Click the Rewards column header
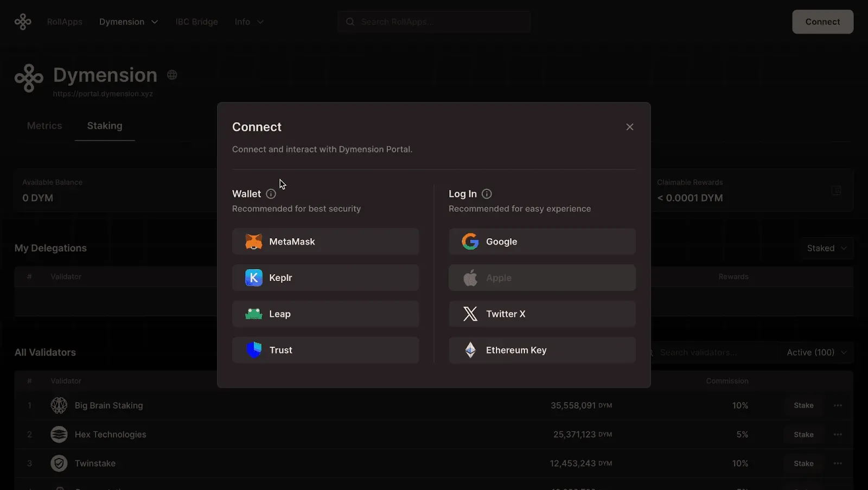Screen dimensions: 868x490 pos(733,277)
